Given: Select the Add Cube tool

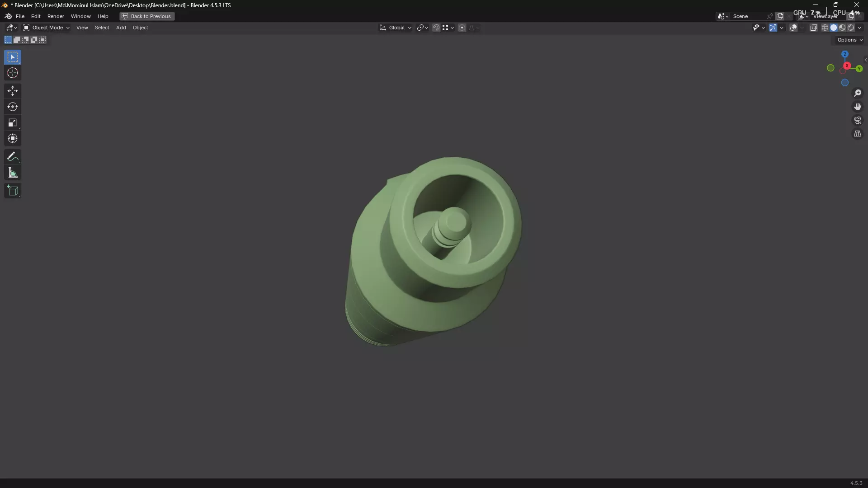Looking at the screenshot, I should [13, 191].
